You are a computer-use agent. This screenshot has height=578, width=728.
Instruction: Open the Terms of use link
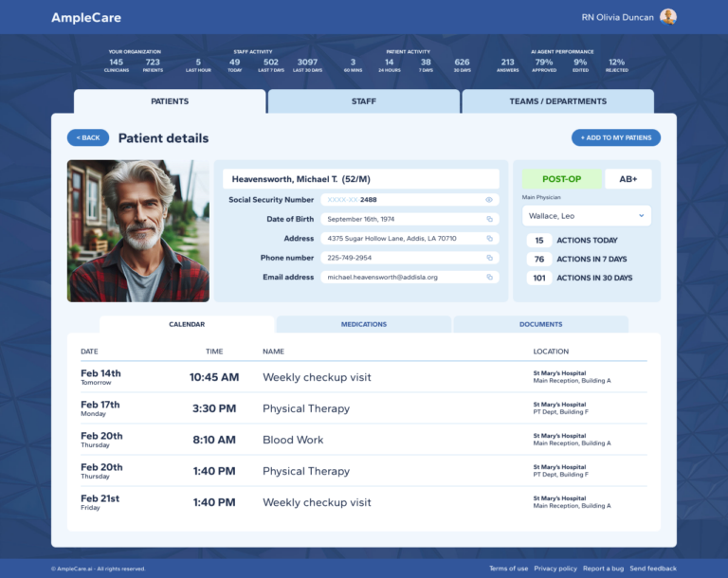[508, 569]
